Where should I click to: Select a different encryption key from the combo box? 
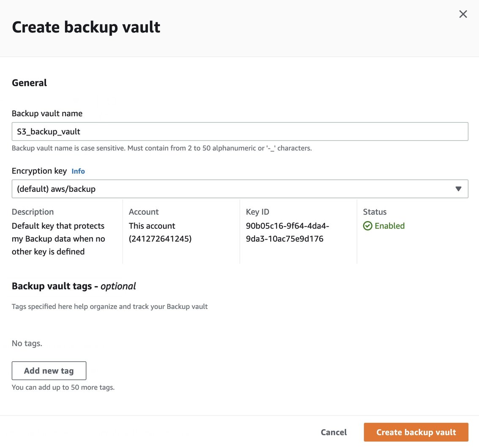[240, 188]
